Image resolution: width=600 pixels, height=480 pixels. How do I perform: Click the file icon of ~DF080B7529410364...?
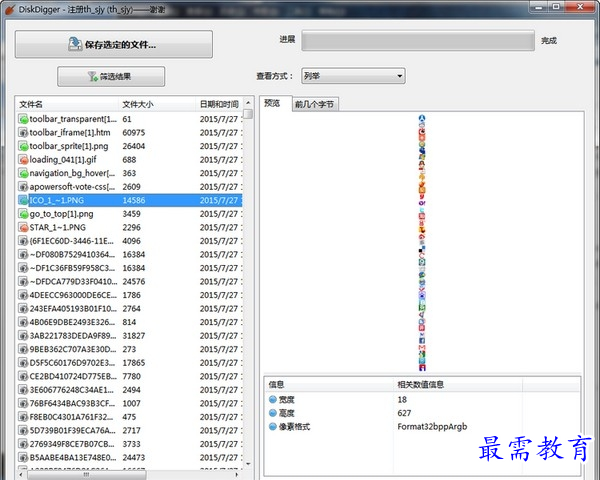23,255
